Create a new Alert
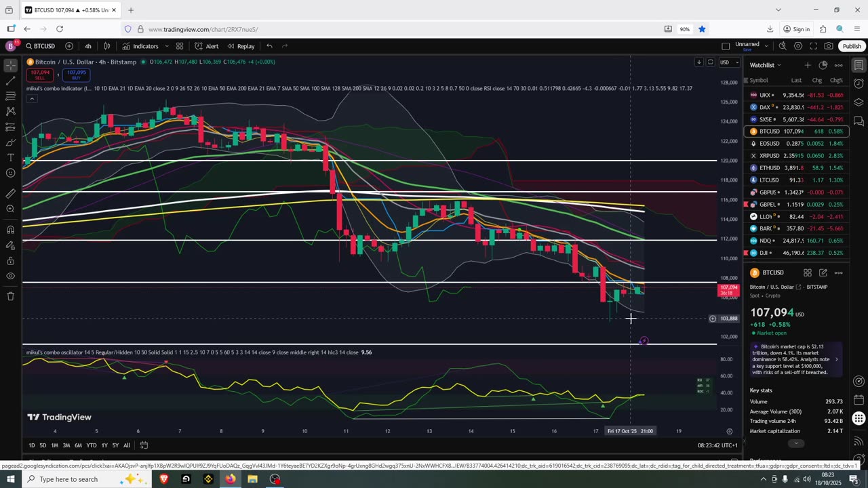 pyautogui.click(x=206, y=46)
